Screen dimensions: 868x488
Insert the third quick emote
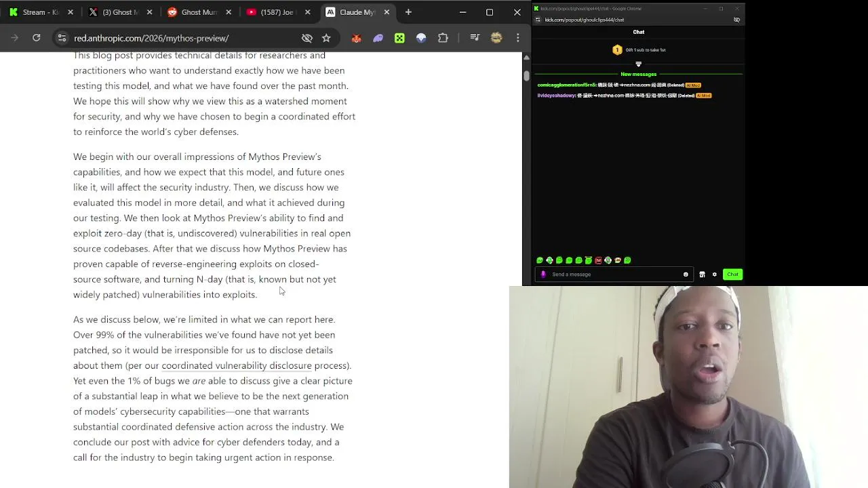[x=559, y=260]
